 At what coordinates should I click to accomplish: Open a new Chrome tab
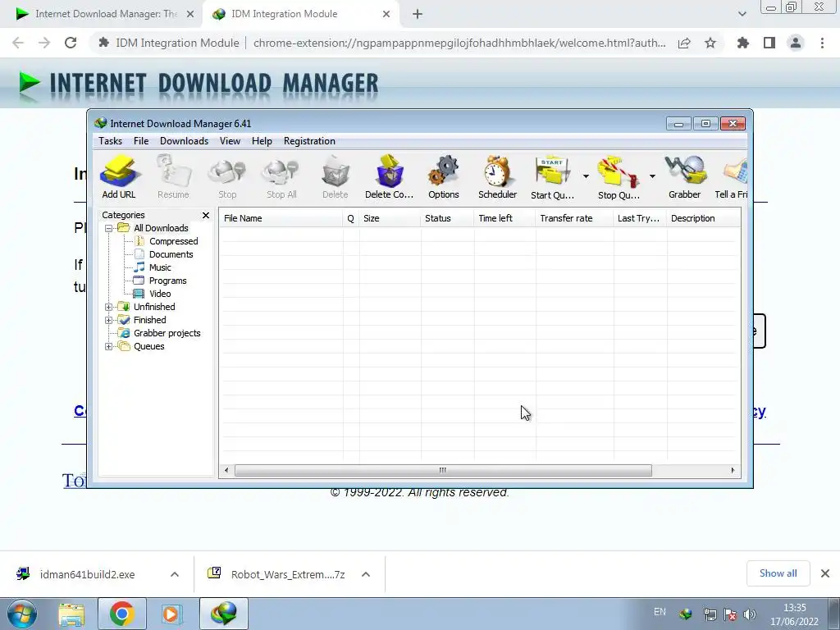coord(418,14)
